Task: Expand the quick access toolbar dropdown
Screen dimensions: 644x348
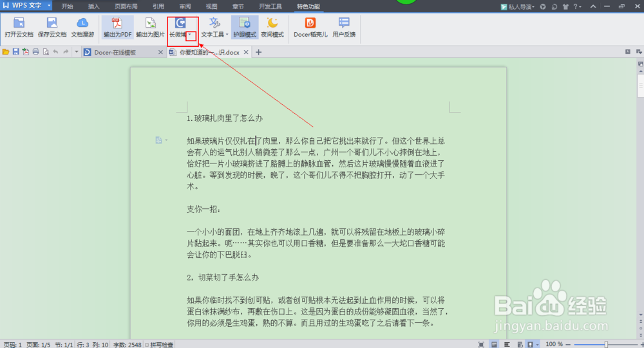Action: (x=77, y=52)
